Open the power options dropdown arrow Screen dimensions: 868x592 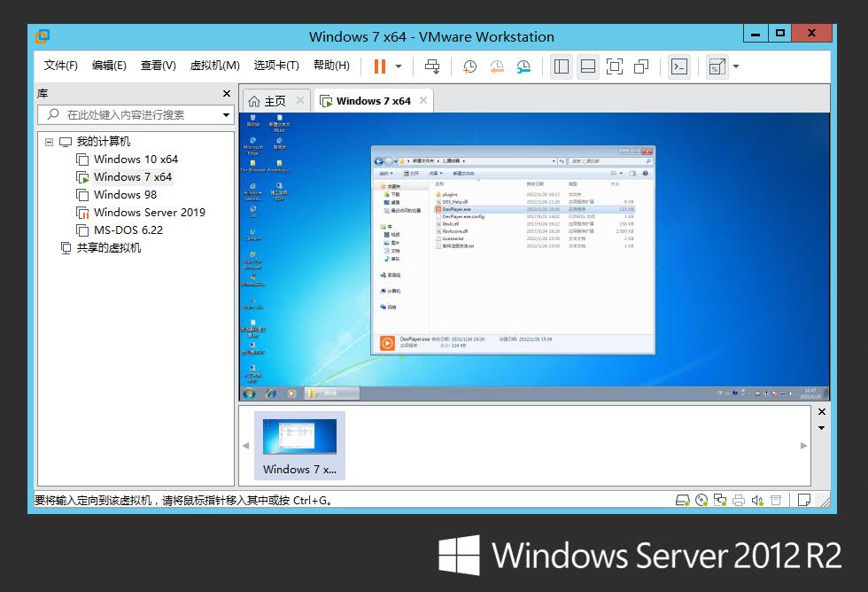(x=399, y=66)
